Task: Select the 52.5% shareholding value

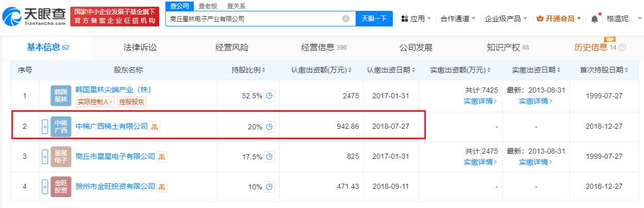Action: point(252,96)
